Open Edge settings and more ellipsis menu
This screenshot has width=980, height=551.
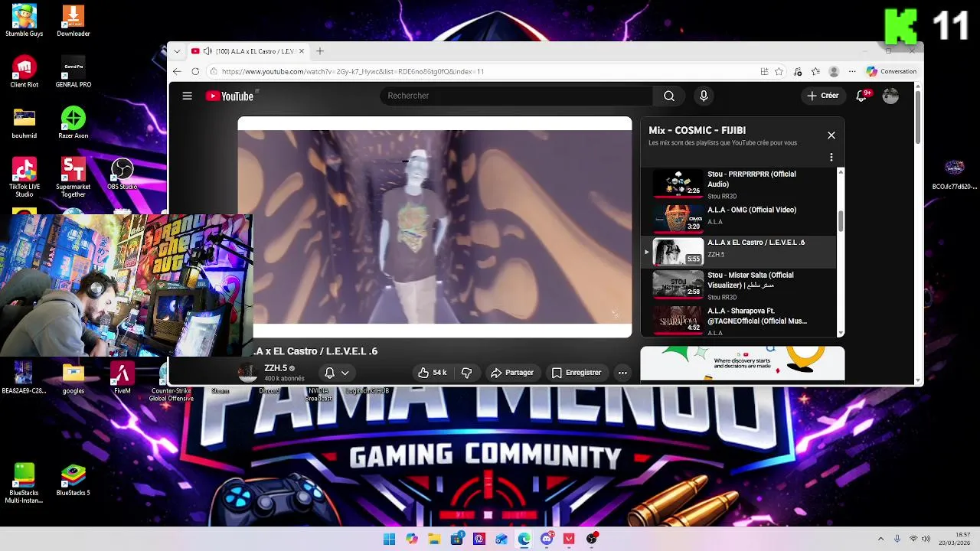click(x=852, y=71)
